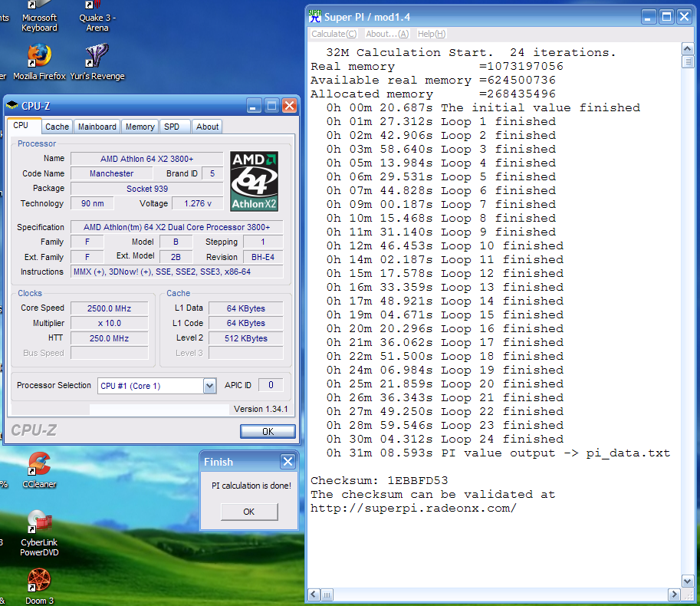Image resolution: width=700 pixels, height=606 pixels.
Task: Click OK in the CPU-Z window
Action: click(x=268, y=431)
